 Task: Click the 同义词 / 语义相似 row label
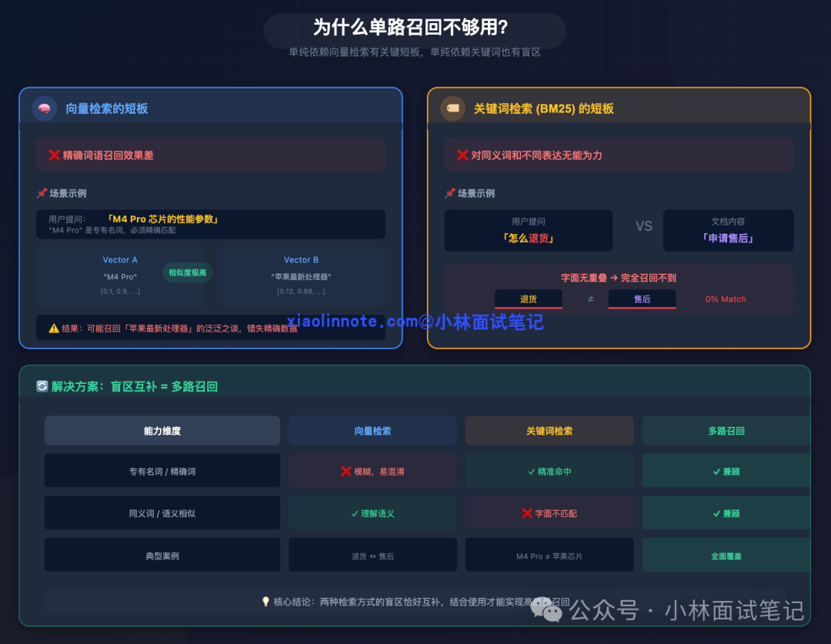pyautogui.click(x=162, y=512)
